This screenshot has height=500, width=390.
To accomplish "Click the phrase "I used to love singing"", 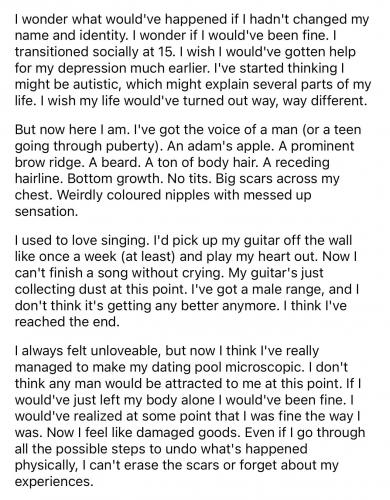I will [80, 240].
